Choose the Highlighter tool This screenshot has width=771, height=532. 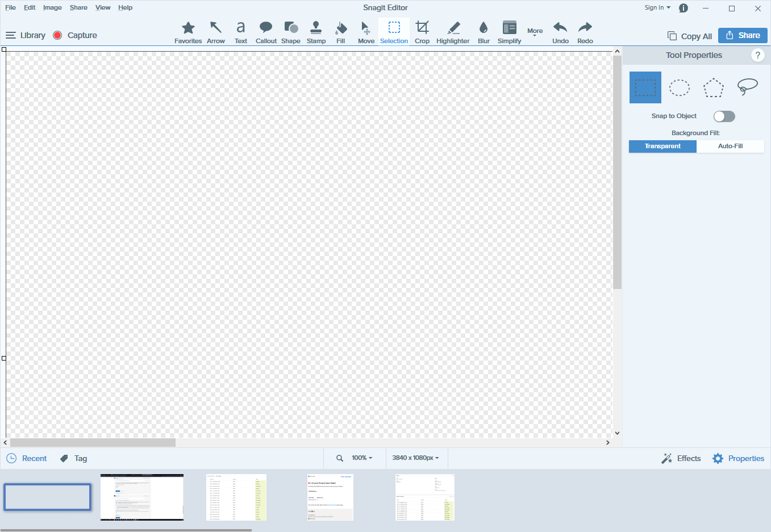point(453,32)
